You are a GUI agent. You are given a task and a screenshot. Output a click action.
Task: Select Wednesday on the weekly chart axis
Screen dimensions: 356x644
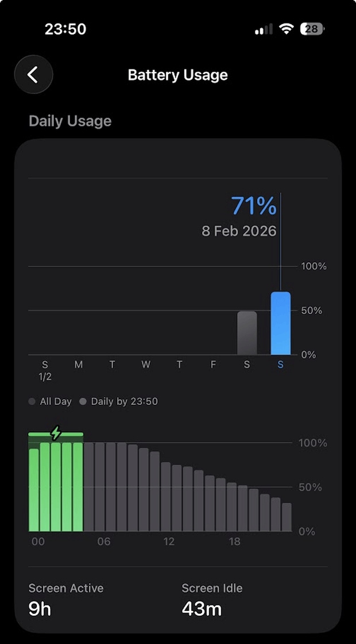[146, 365]
